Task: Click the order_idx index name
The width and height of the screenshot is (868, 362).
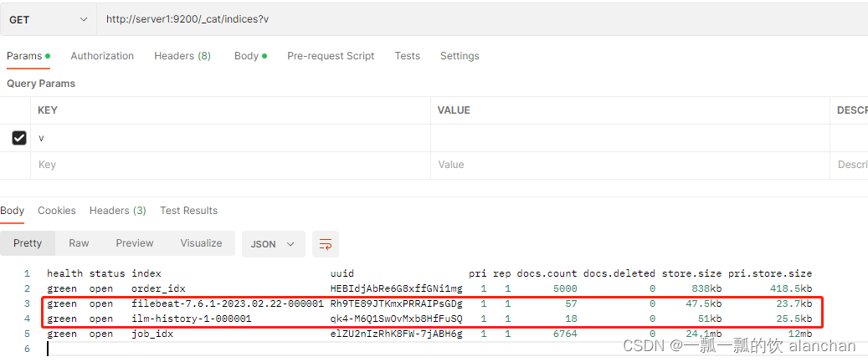Action: click(x=158, y=288)
